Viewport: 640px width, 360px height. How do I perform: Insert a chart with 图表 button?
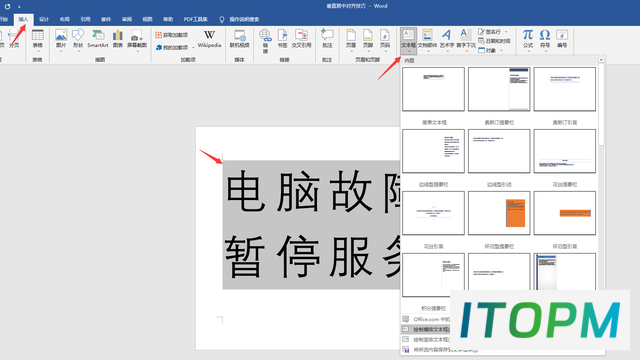point(118,40)
